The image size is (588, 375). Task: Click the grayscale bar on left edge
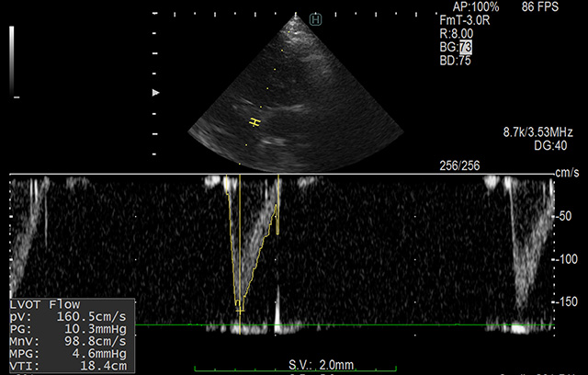12,60
